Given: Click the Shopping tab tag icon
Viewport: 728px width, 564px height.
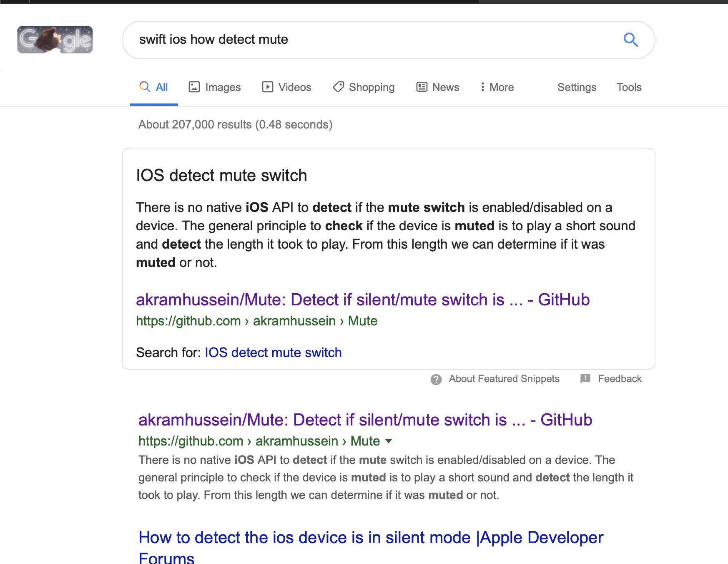Looking at the screenshot, I should point(338,87).
